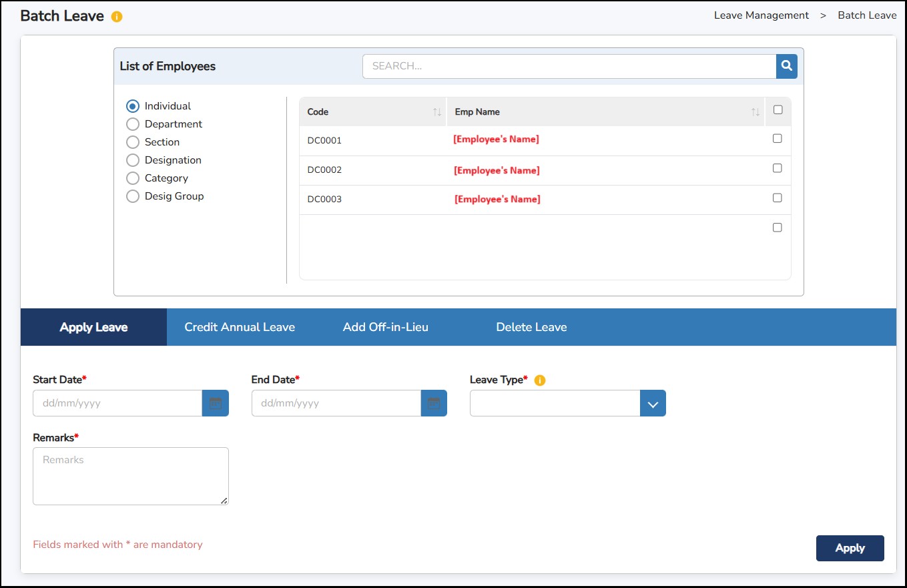Expand the employee list via Category option

(x=132, y=178)
